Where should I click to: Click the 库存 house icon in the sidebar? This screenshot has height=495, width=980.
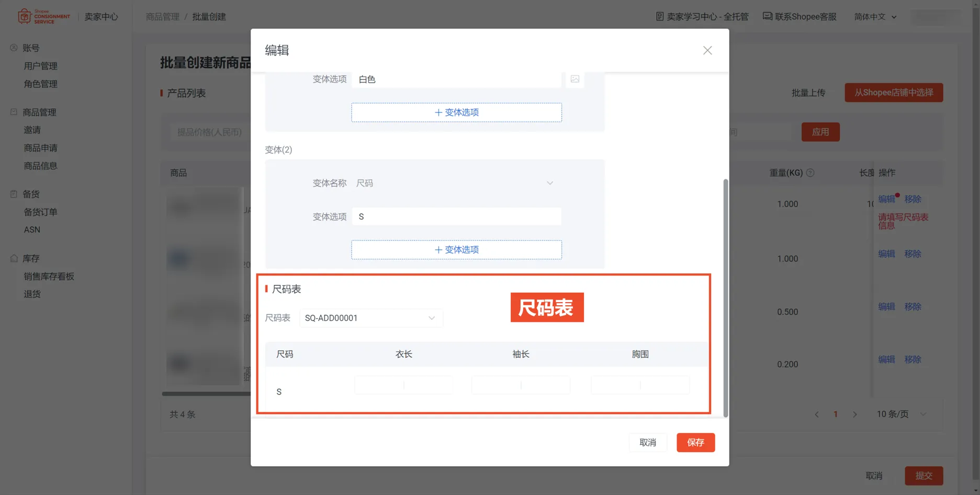tap(13, 258)
